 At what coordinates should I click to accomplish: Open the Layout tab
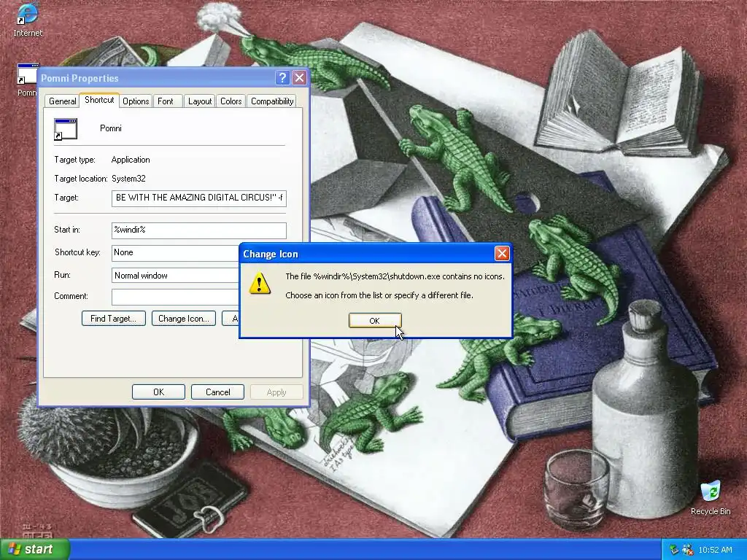point(200,101)
